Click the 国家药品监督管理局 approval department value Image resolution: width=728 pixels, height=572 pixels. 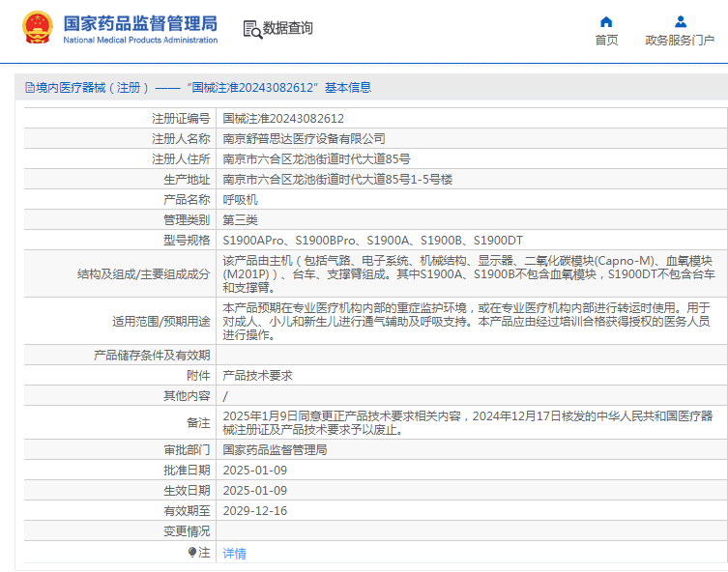coord(275,450)
